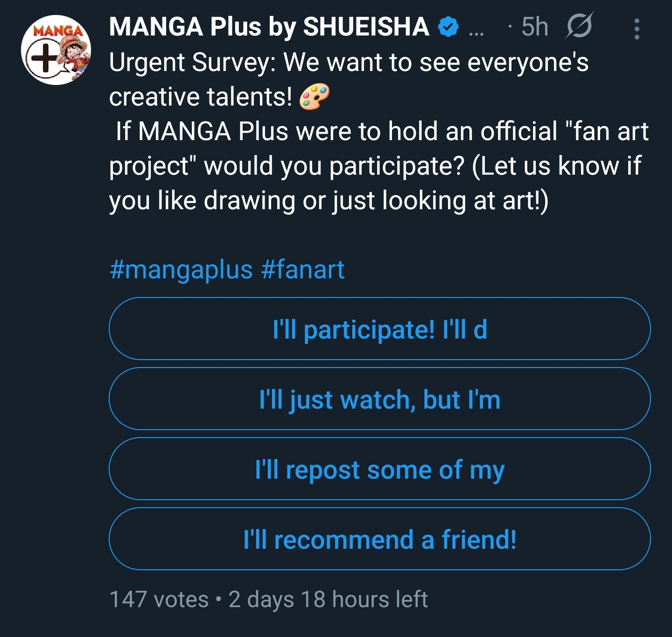Screen dimensions: 672x637
Task: Tap the crossed-circle Grok icon
Action: pos(579,26)
